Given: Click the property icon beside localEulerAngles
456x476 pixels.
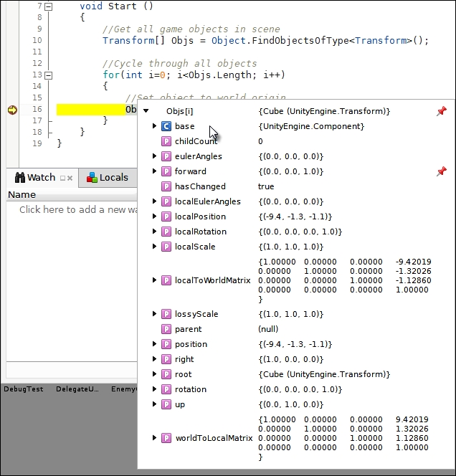Looking at the screenshot, I should tap(166, 201).
